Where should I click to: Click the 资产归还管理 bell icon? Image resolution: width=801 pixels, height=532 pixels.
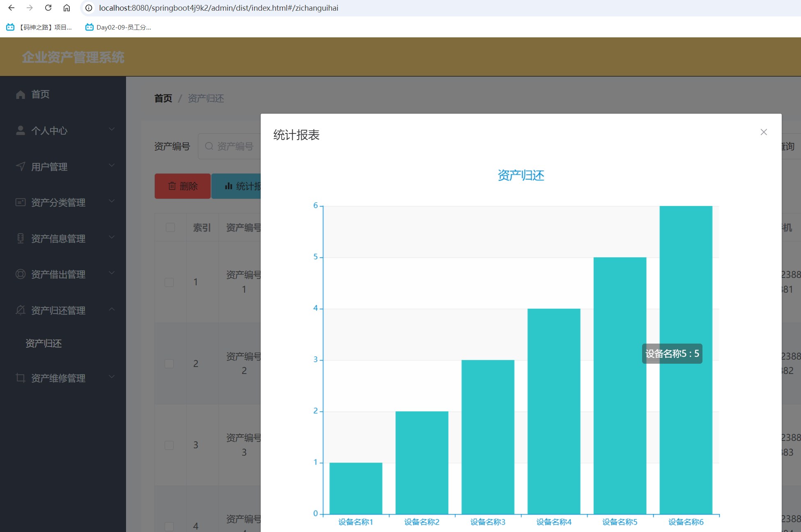[21, 310]
